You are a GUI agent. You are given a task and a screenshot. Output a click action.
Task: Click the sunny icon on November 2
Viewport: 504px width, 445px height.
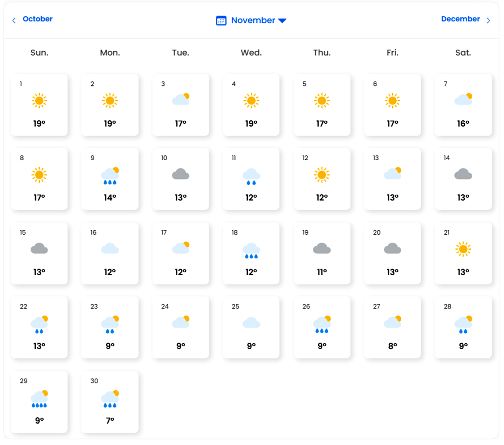click(110, 101)
